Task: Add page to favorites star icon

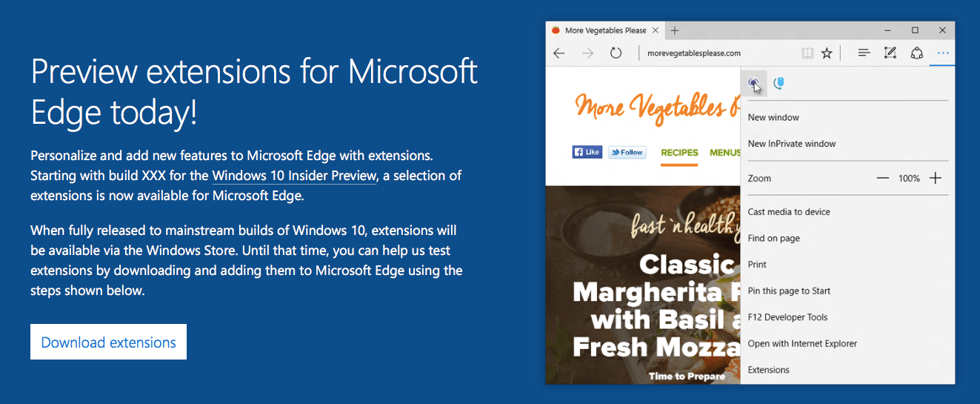Action: 827,53
